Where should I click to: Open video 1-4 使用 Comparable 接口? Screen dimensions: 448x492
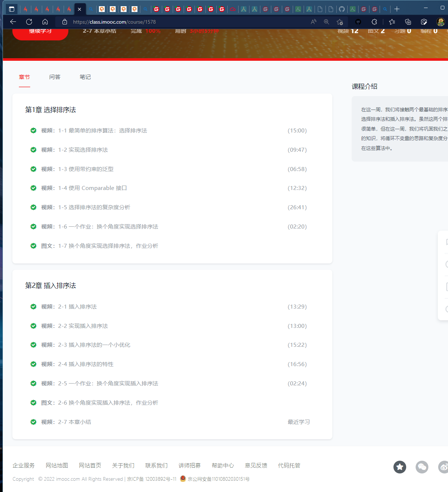(84, 188)
